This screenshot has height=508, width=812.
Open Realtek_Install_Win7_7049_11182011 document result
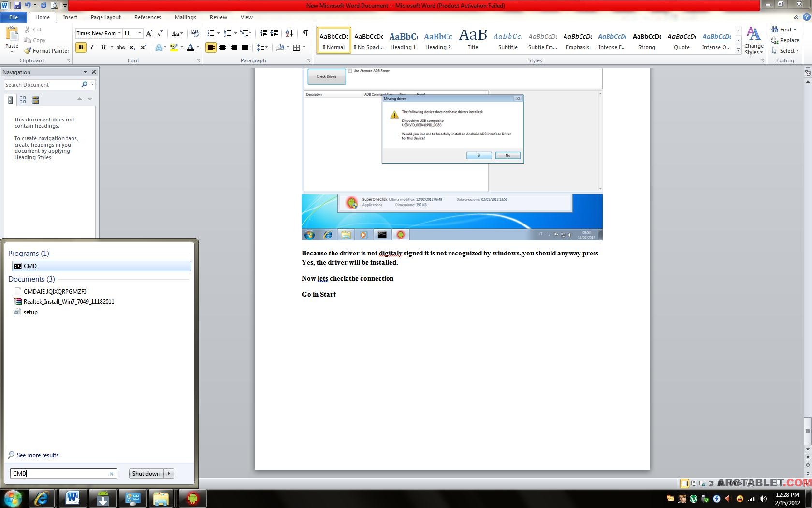tap(69, 302)
